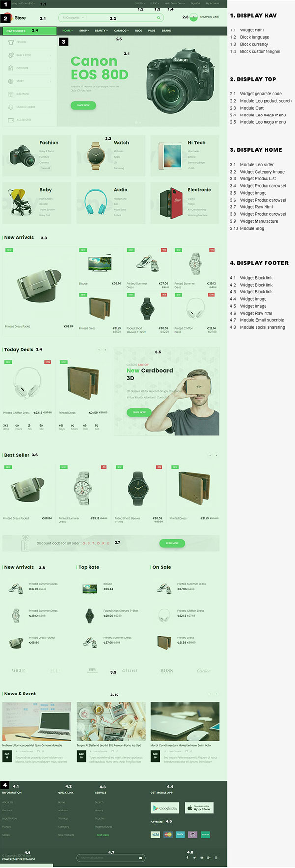
Task: Select the Baby & Food category icon
Action: point(11,55)
